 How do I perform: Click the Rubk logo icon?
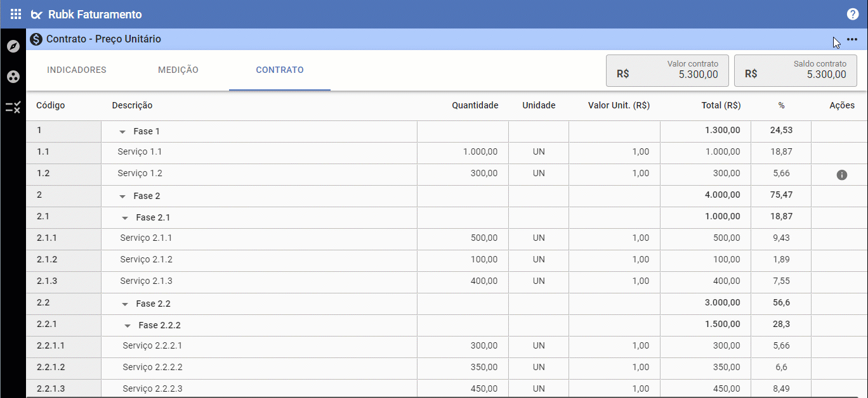coord(37,15)
